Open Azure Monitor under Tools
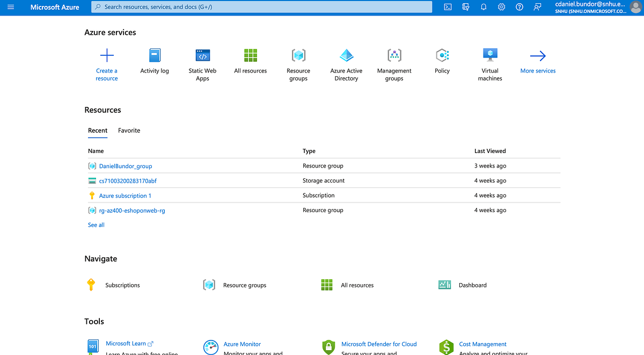This screenshot has height=355, width=644. [241, 344]
